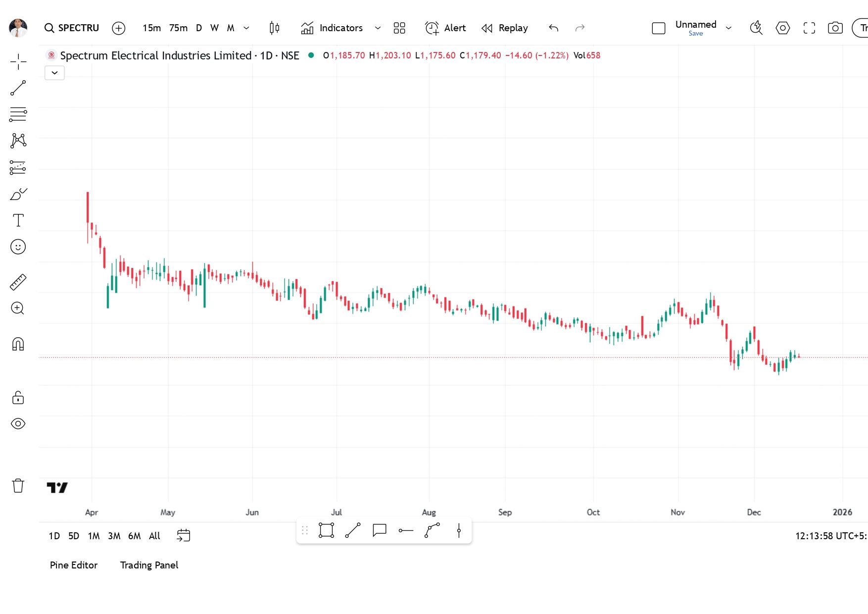Toggle lock all drawing tools
Viewport: 868px width, 614px height.
[x=18, y=398]
